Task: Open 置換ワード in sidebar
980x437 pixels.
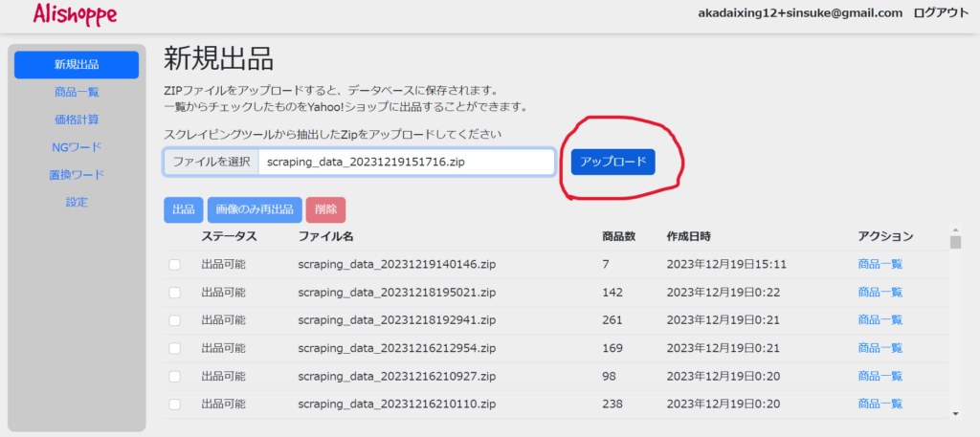Action: click(77, 175)
